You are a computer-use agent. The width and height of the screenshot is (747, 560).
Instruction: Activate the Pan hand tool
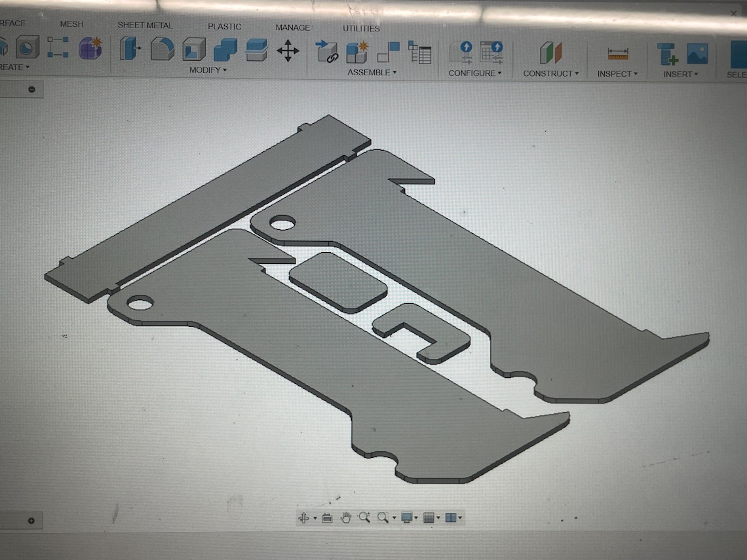(x=346, y=517)
